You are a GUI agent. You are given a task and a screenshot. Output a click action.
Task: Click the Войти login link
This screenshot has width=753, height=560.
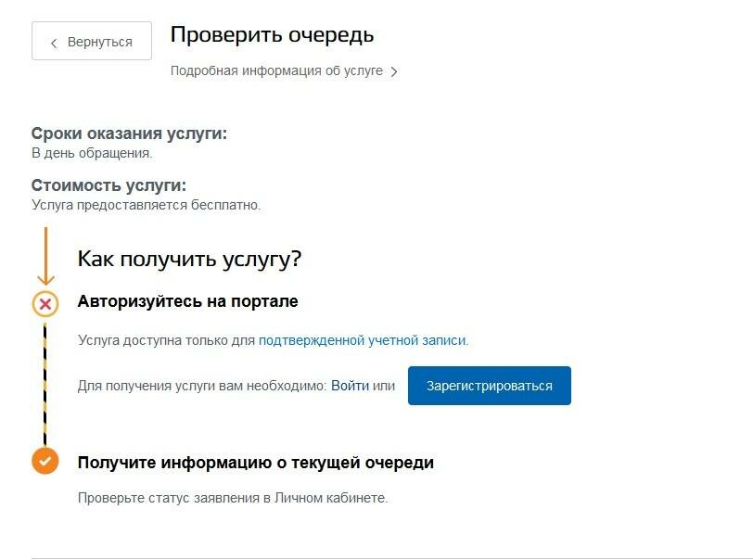coord(351,386)
